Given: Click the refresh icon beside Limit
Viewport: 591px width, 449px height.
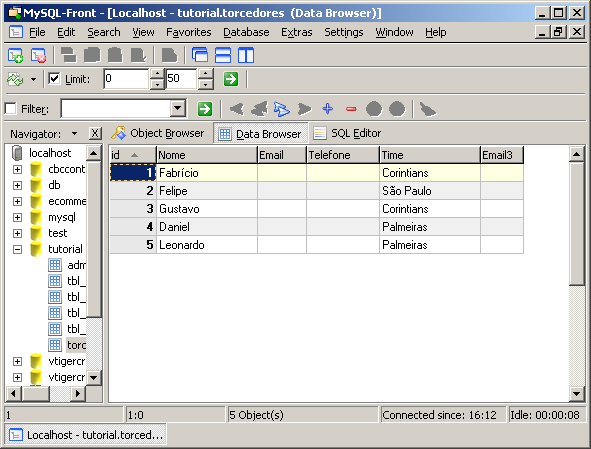Looking at the screenshot, I should tap(15, 79).
